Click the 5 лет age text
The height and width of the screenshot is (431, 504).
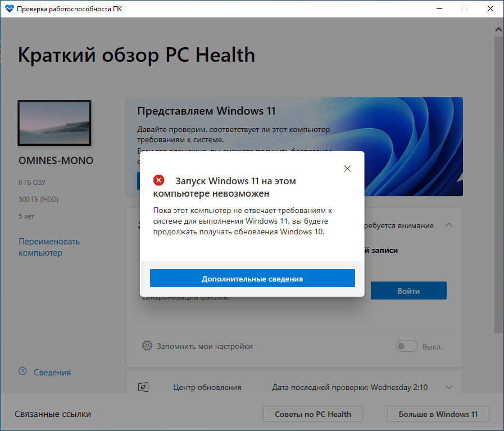coord(26,216)
